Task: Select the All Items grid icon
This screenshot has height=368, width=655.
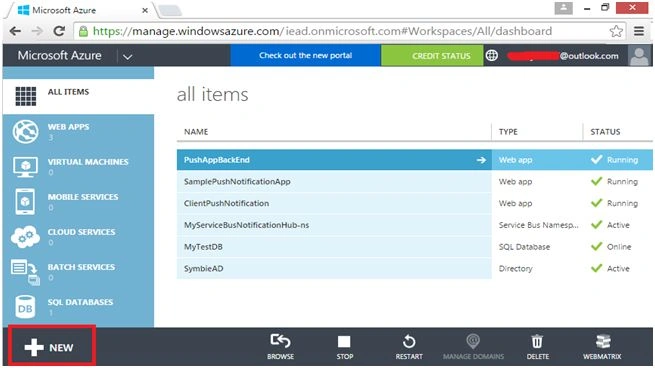Action: [25, 96]
